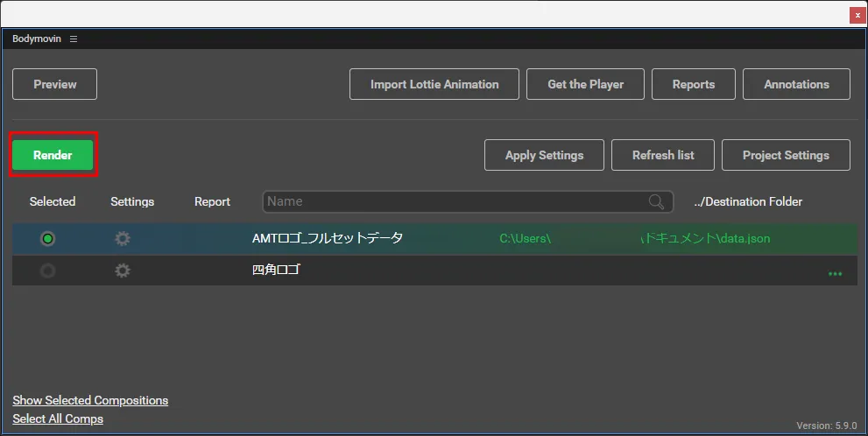This screenshot has height=436, width=868.
Task: Open settings gear for AMTロゴ_フルセットデータ
Action: pyautogui.click(x=123, y=239)
